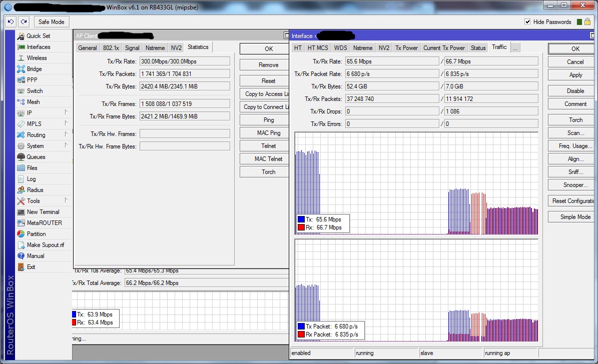Expand the IP submenu arrow
This screenshot has width=598, height=364.
click(66, 113)
